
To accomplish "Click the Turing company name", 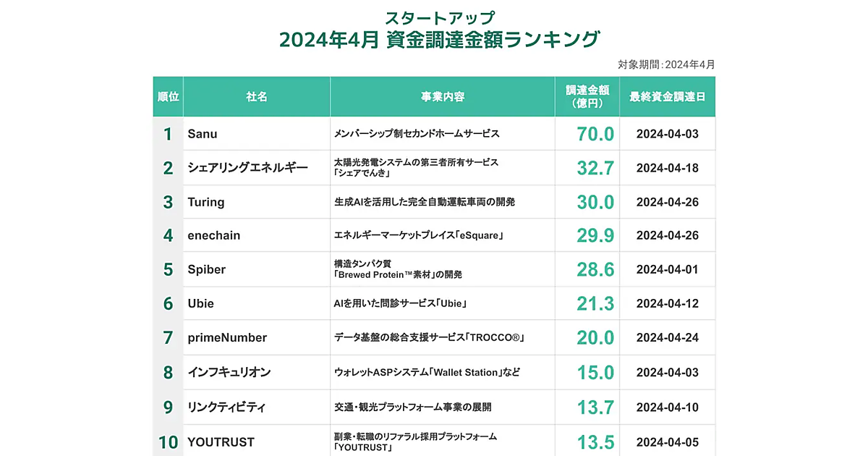I will click(206, 202).
